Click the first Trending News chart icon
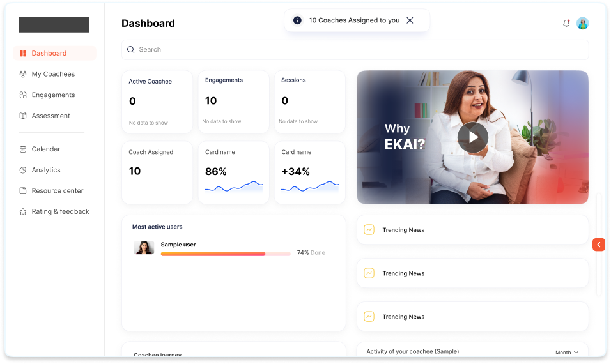 pos(369,230)
